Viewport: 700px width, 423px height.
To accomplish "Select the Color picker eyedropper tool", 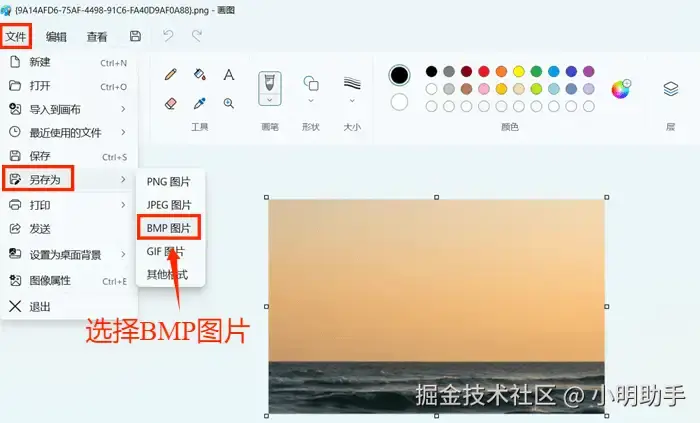I will point(200,104).
